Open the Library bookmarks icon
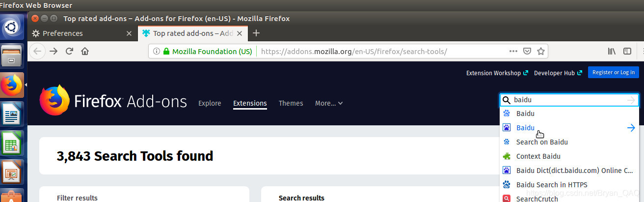The height and width of the screenshot is (202, 644). tap(612, 51)
